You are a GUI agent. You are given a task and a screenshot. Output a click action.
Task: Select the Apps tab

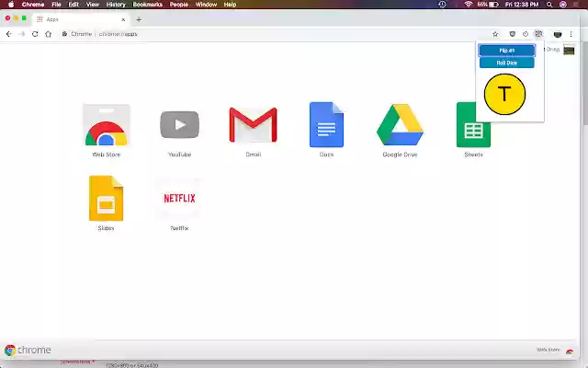pyautogui.click(x=81, y=19)
